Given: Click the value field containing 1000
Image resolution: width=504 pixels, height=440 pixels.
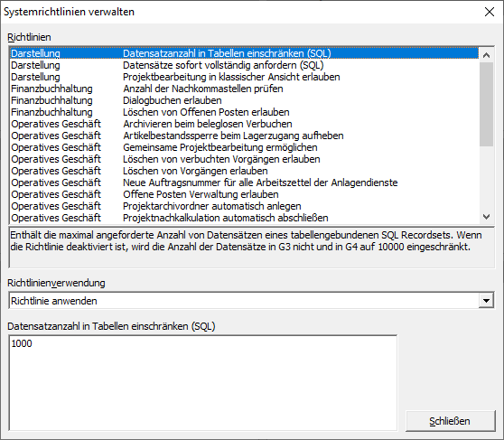Looking at the screenshot, I should (203, 383).
